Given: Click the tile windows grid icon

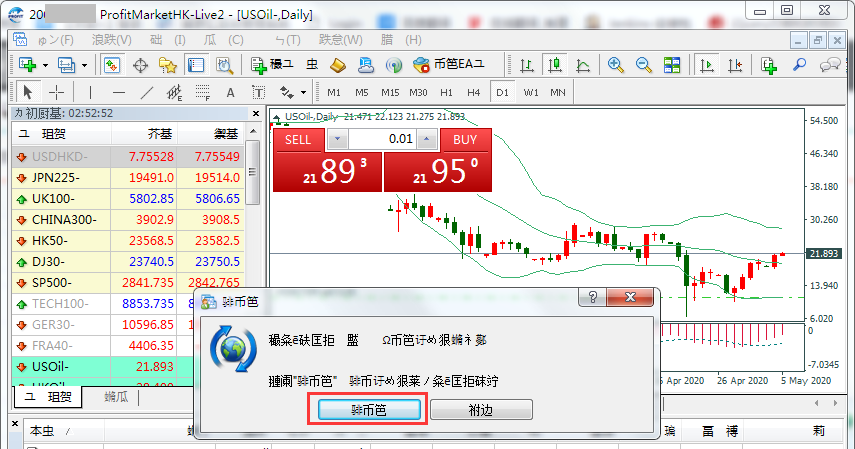Looking at the screenshot, I should (672, 65).
